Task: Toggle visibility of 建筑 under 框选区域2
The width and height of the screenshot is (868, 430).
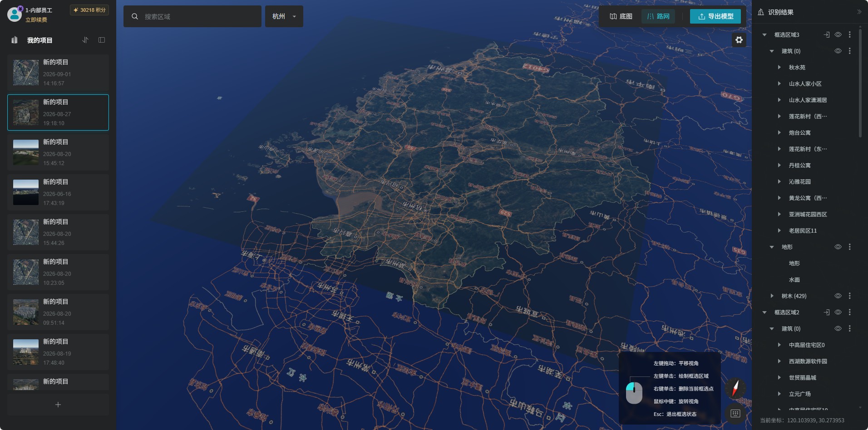Action: pos(838,328)
